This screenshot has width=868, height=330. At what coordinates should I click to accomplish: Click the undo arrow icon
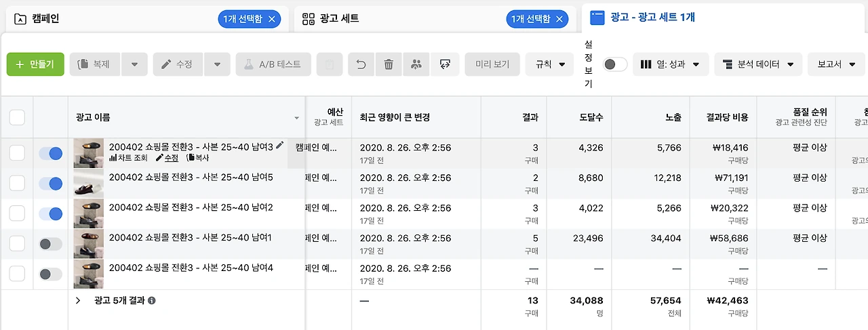(361, 64)
